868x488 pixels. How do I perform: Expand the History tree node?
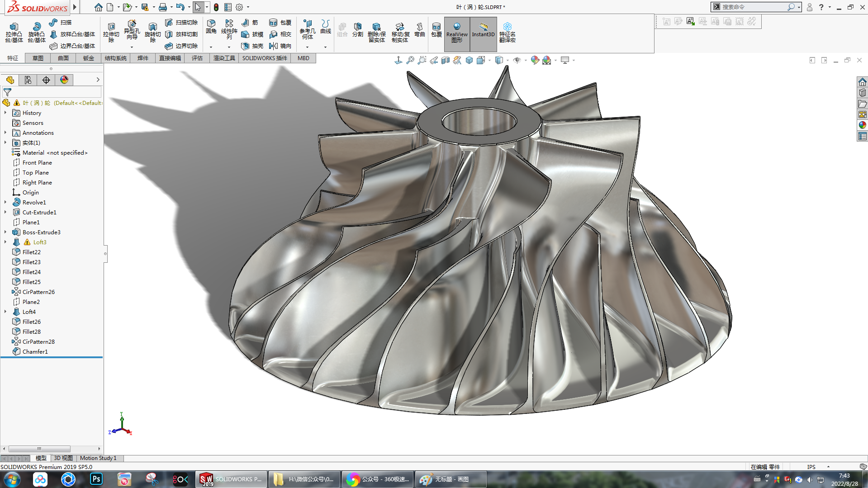5,113
